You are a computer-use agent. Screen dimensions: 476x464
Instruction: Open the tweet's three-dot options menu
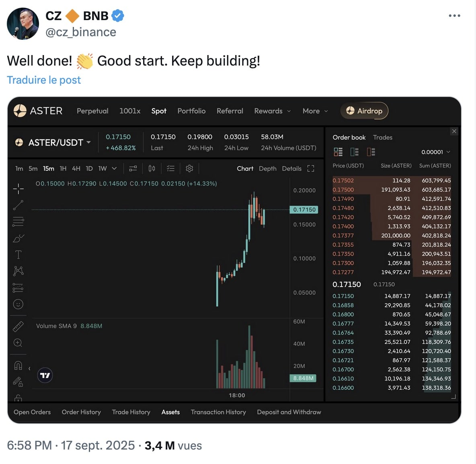click(x=454, y=16)
